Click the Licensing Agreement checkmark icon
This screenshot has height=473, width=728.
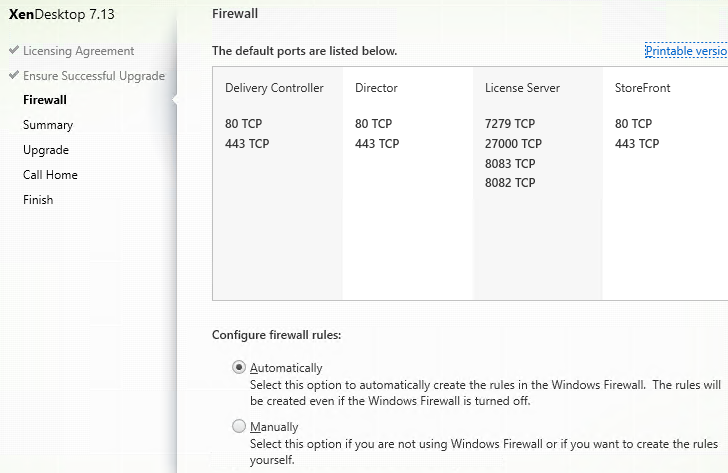click(14, 50)
